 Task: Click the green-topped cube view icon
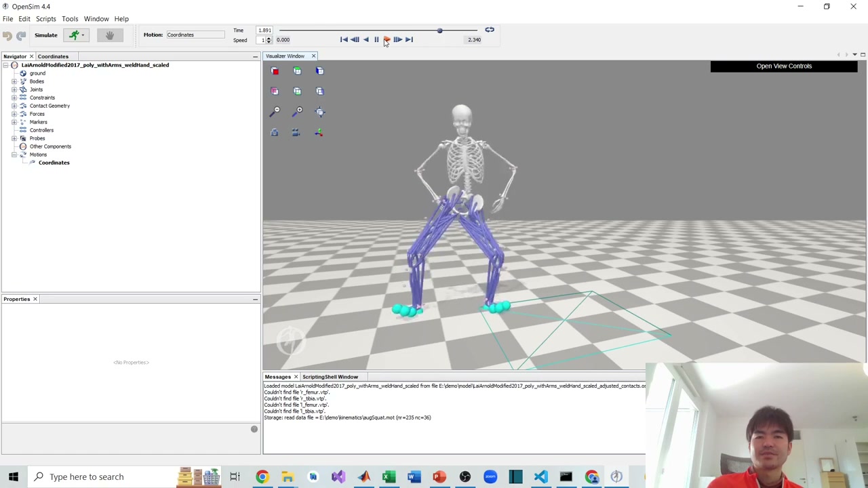point(297,70)
